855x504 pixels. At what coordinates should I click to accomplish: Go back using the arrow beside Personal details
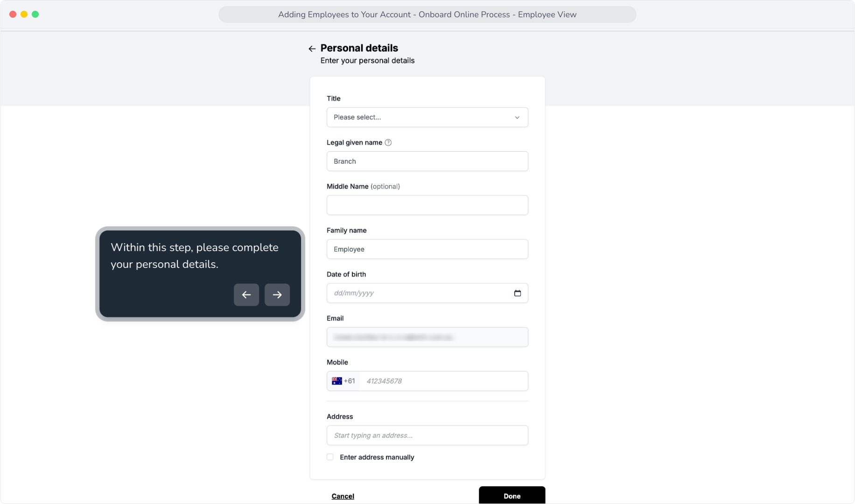point(312,49)
